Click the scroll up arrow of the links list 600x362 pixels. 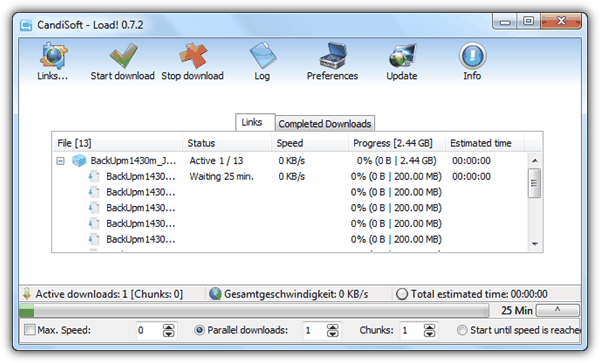[535, 160]
